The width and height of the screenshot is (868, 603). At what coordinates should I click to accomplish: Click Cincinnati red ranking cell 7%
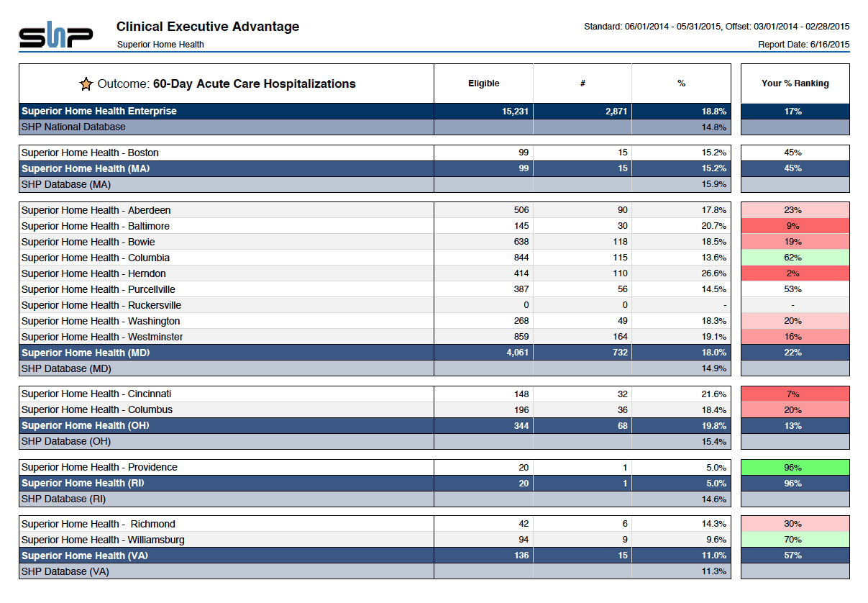coord(795,394)
